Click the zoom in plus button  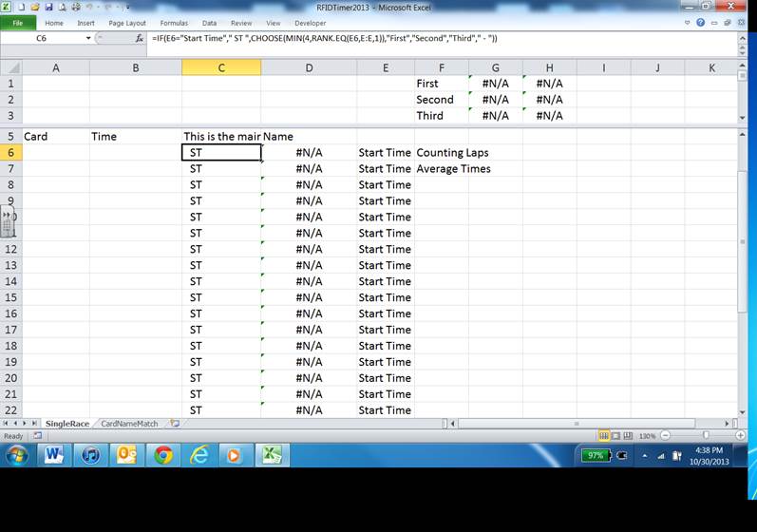pos(741,435)
